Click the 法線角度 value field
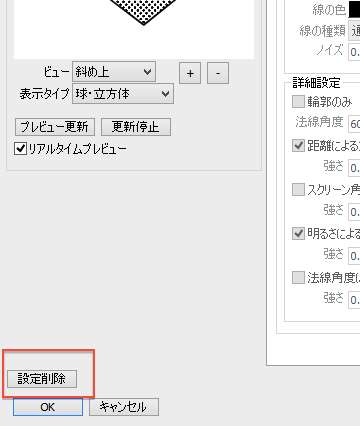The width and height of the screenshot is (360, 426). coord(354,124)
